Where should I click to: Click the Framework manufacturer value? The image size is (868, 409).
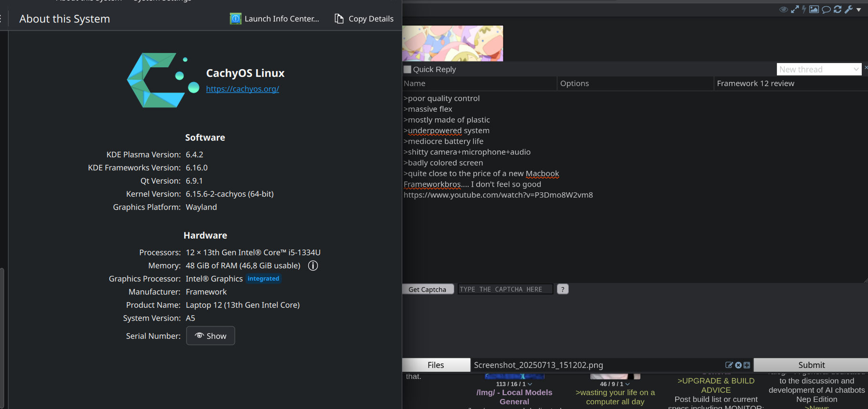point(206,292)
